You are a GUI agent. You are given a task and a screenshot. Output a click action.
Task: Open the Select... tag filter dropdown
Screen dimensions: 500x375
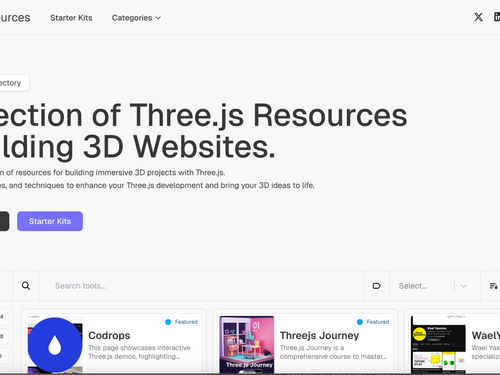click(435, 286)
